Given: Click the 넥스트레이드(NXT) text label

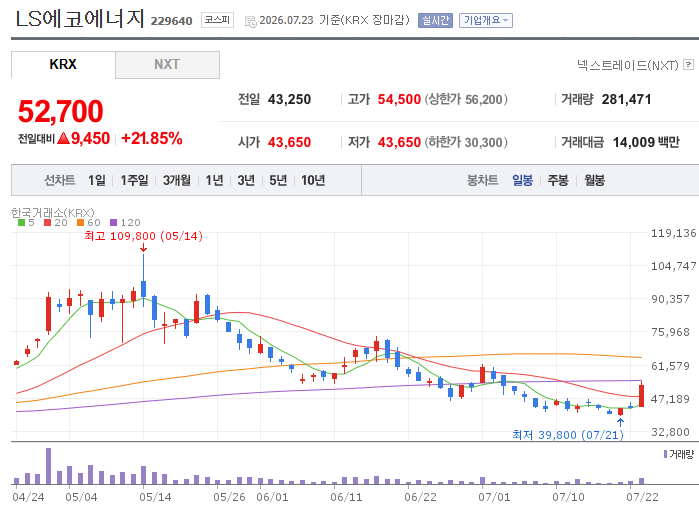Looking at the screenshot, I should tap(627, 66).
